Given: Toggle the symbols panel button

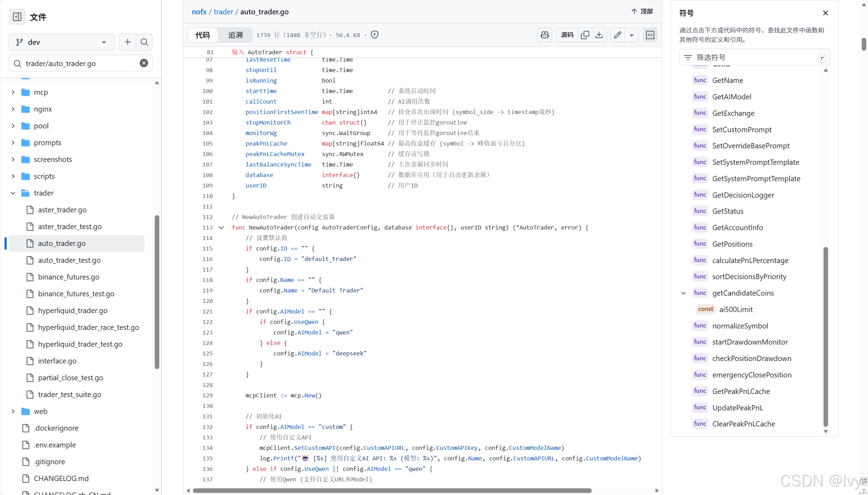Looking at the screenshot, I should [x=650, y=35].
